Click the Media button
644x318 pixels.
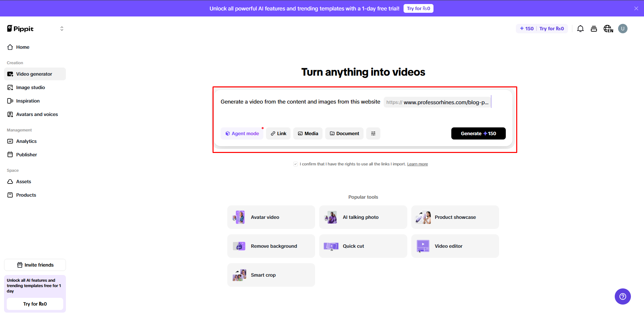click(x=308, y=133)
